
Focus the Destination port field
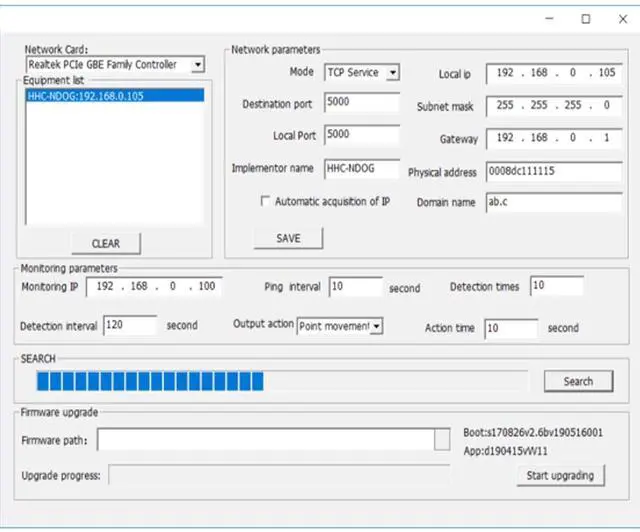click(x=362, y=102)
